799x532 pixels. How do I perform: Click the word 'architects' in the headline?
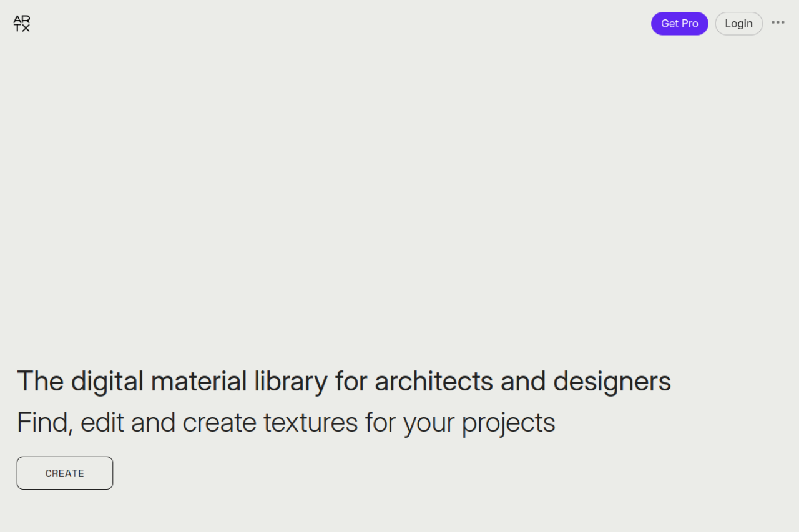tap(433, 381)
